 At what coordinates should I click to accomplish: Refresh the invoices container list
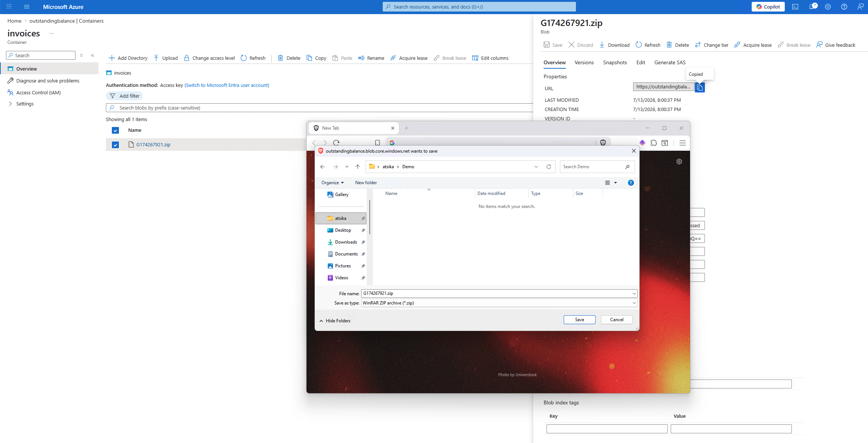click(253, 58)
